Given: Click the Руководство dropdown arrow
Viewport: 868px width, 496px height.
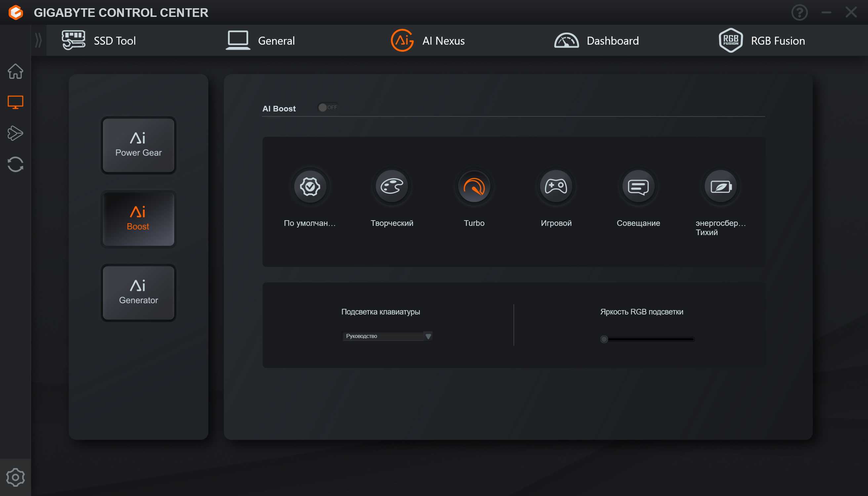Looking at the screenshot, I should pyautogui.click(x=428, y=336).
